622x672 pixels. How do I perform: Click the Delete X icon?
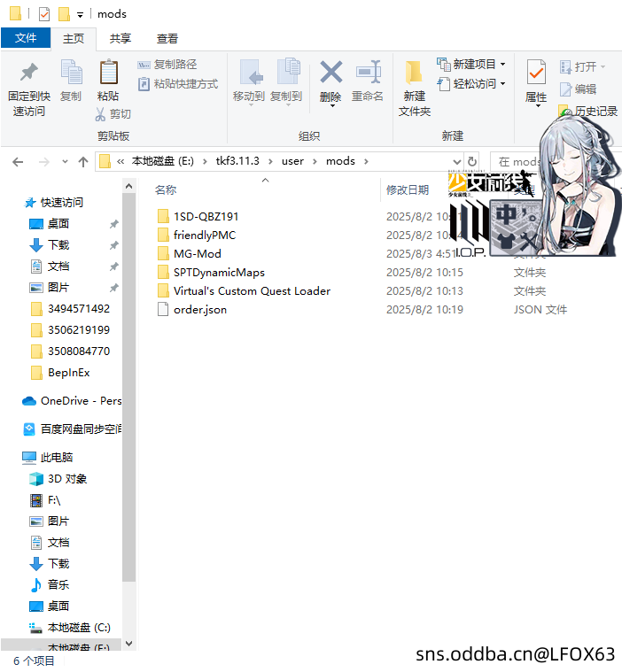[330, 72]
